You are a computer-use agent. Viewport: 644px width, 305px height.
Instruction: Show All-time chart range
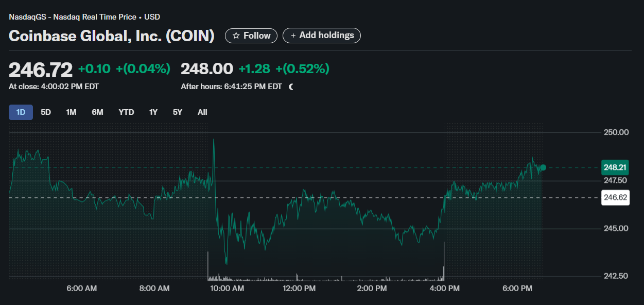click(x=202, y=112)
